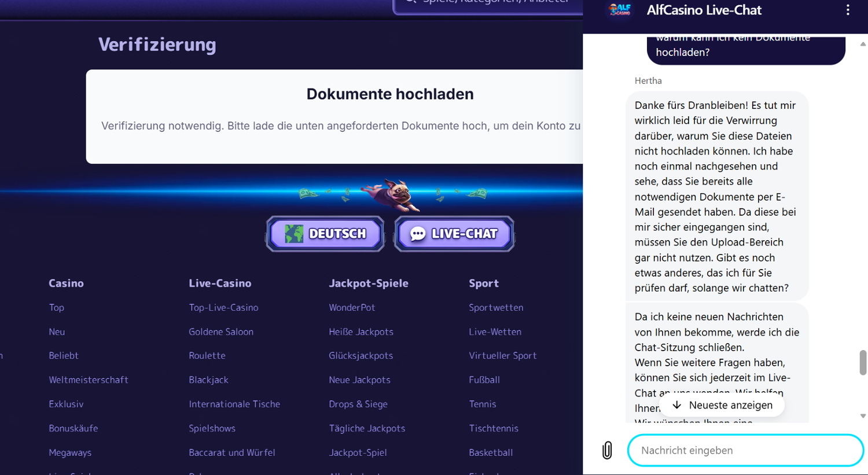Open the Weltmeisterschaft link
The image size is (868, 475).
click(89, 380)
